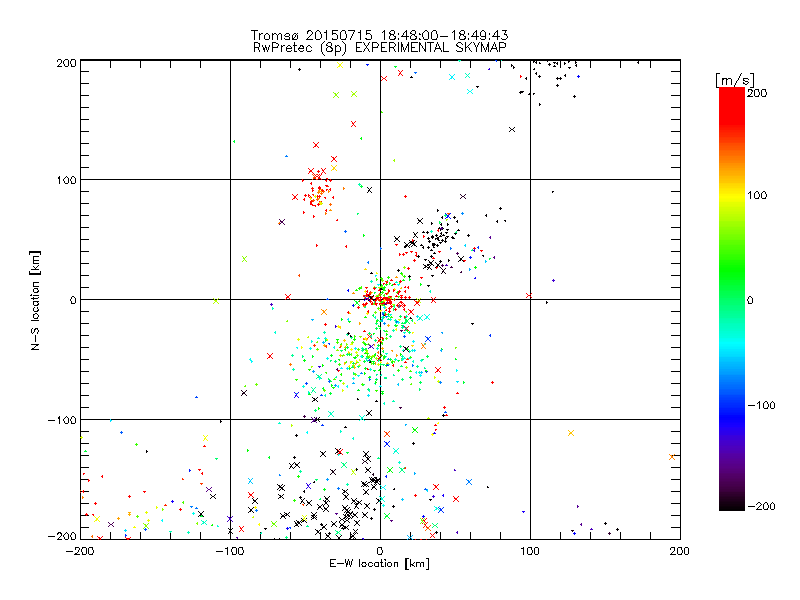
Task: Click the E-W axis tick label '100'
Action: coord(530,551)
